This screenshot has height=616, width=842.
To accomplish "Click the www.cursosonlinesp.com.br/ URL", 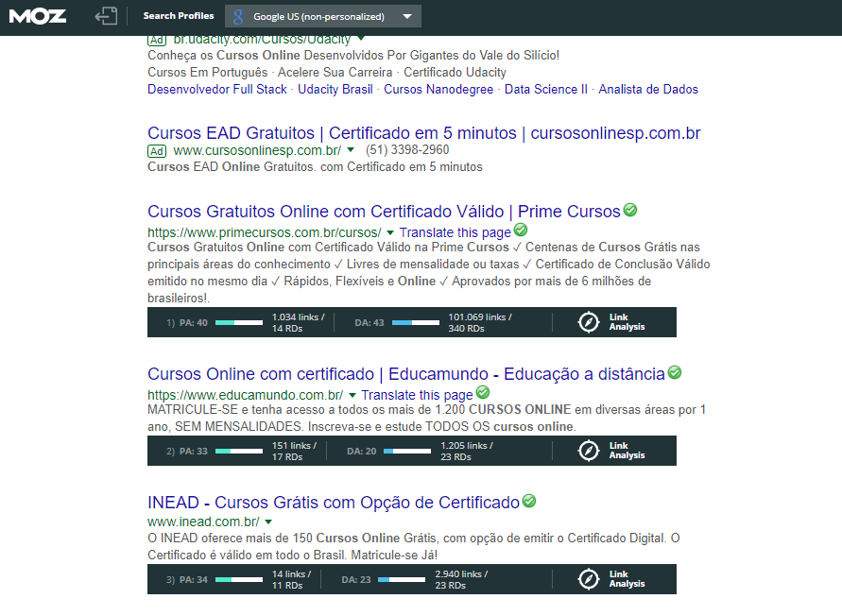I will pyautogui.click(x=257, y=150).
